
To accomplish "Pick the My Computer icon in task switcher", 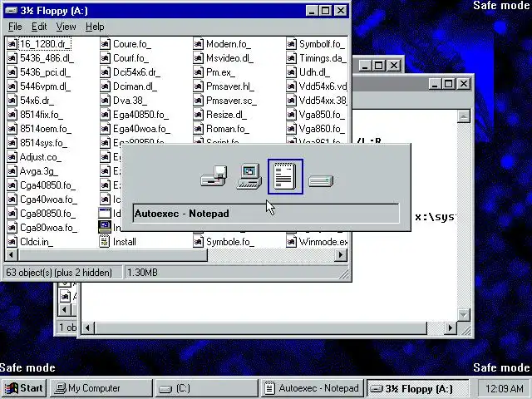I will click(x=249, y=176).
